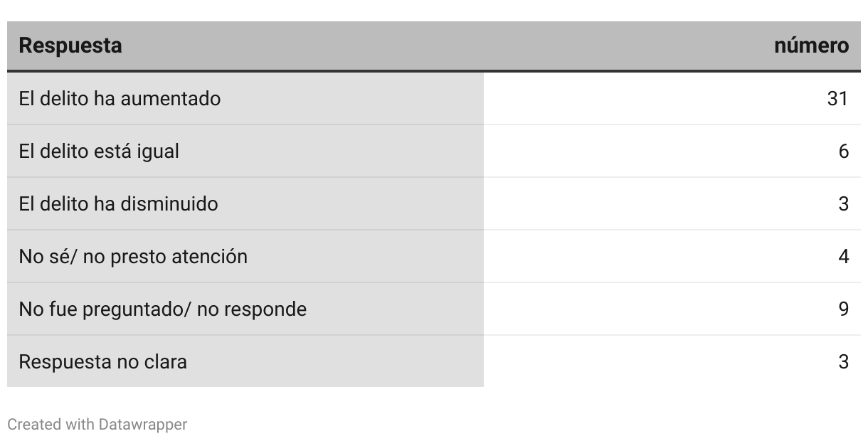Click the middle of the gray header bar
This screenshot has width=868, height=441.
434,46
